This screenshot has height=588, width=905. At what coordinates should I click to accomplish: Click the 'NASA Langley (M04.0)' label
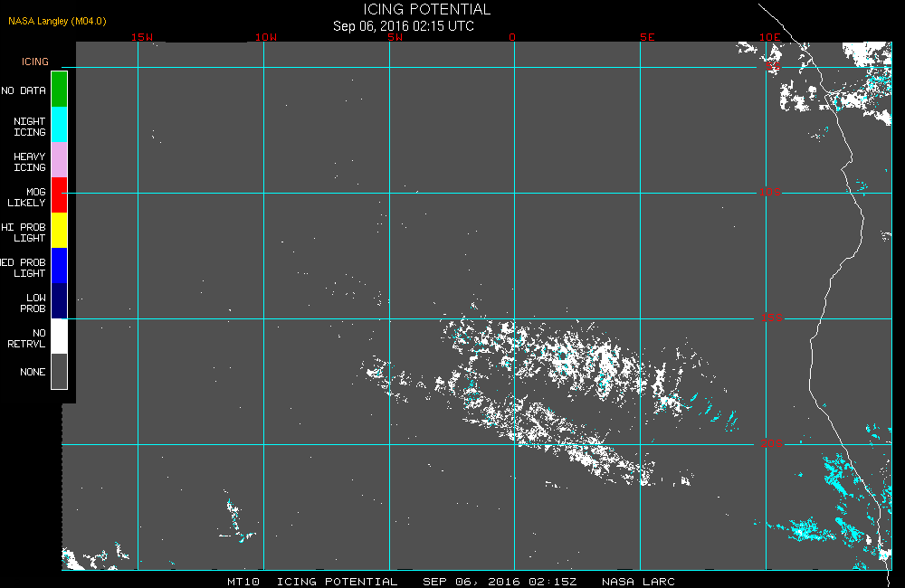pos(57,21)
